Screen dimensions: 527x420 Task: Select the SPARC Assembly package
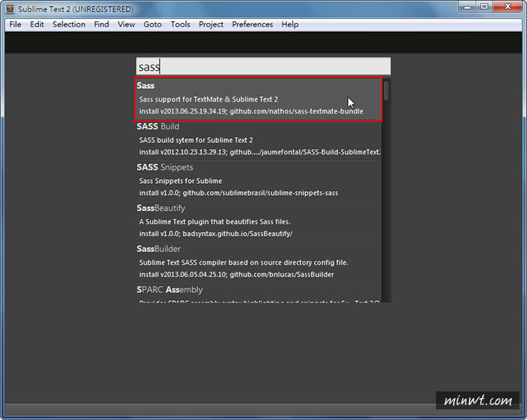[x=258, y=293]
